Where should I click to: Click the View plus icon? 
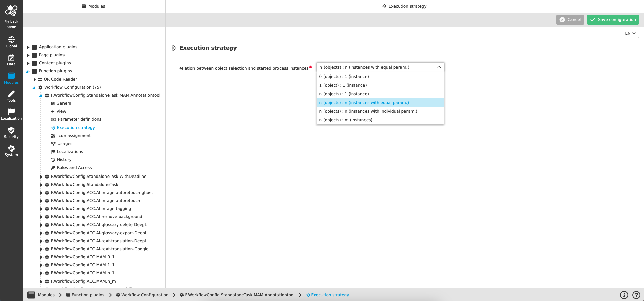[x=53, y=111]
